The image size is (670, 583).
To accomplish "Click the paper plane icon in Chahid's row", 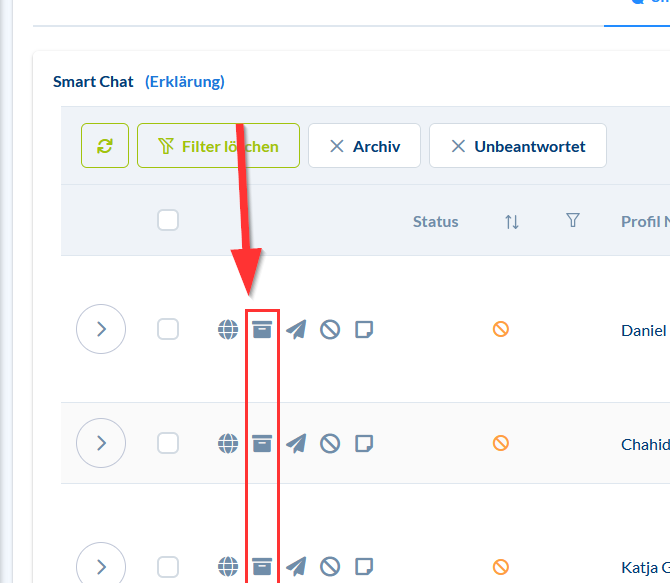I will (296, 443).
